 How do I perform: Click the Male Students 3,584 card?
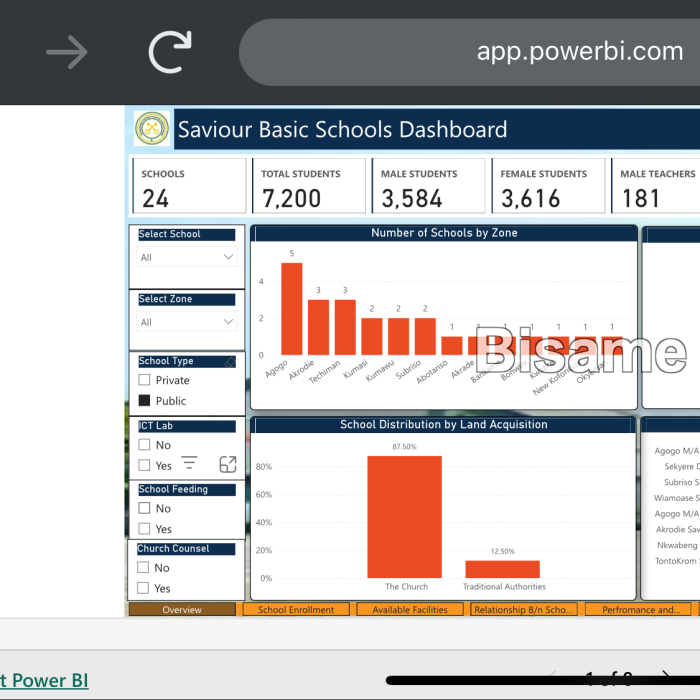(429, 186)
